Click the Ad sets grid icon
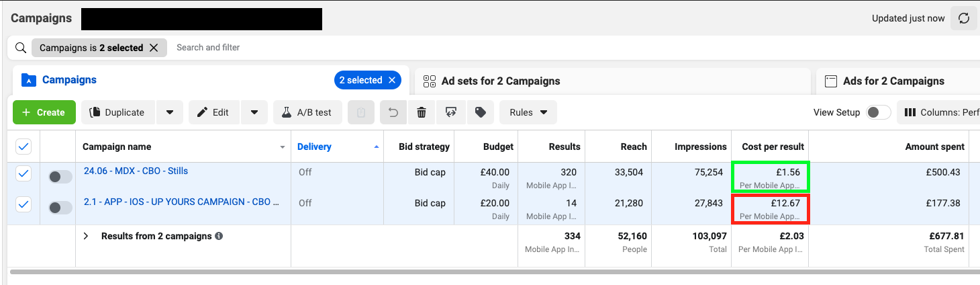This screenshot has width=980, height=285. [x=430, y=81]
